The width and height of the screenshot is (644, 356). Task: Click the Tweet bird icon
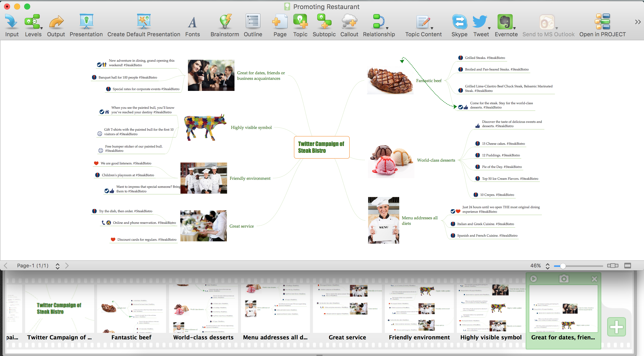pos(479,22)
